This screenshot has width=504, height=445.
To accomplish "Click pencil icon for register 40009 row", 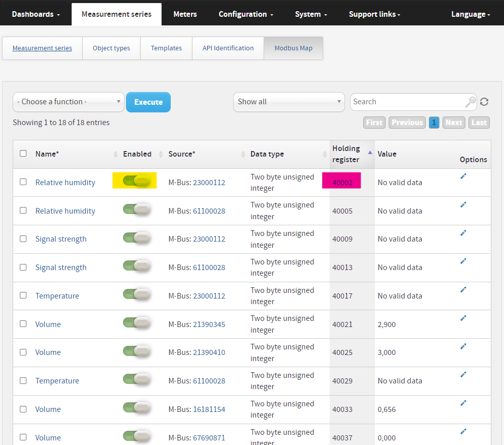I will tap(463, 233).
